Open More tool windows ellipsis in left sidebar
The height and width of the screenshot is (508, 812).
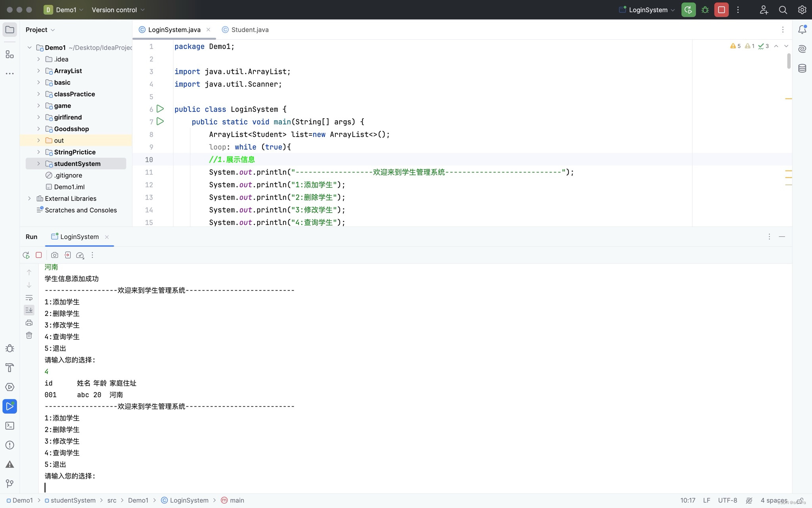coord(10,73)
